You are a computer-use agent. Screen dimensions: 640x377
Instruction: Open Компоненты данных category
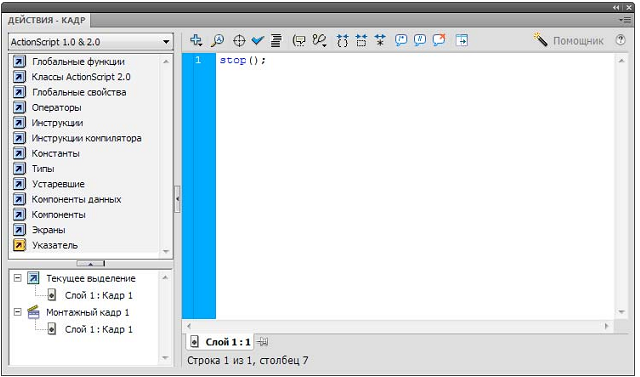pos(77,200)
